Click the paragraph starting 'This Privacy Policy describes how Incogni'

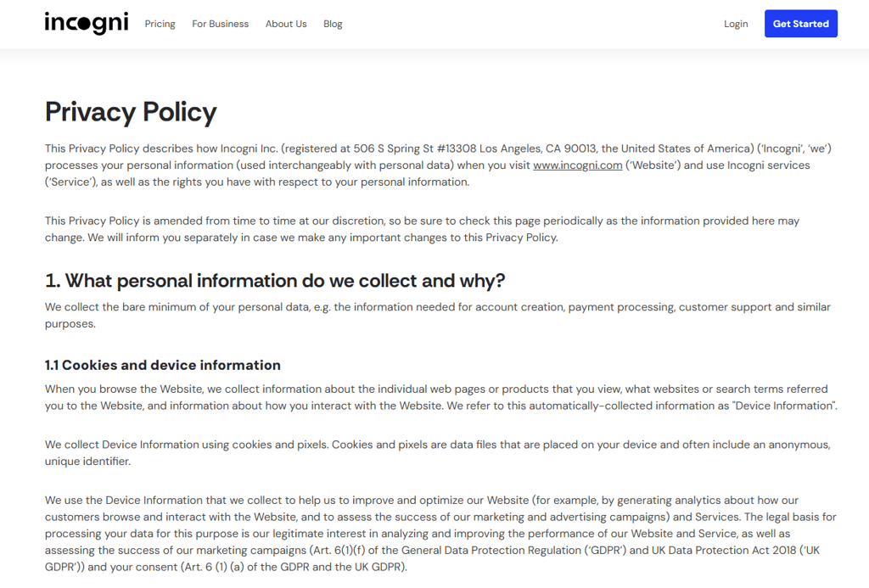439,165
